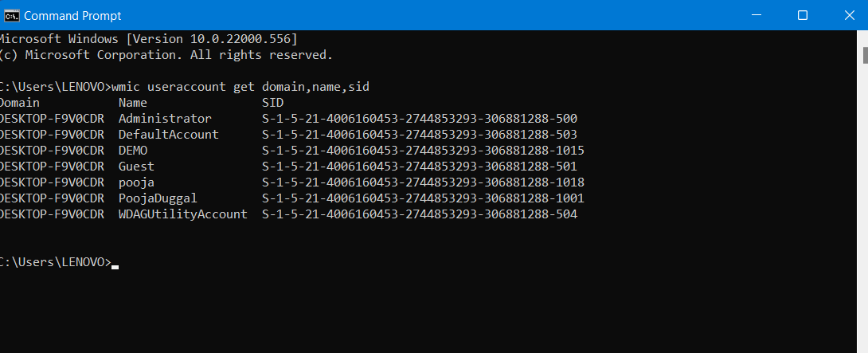Screen dimensions: 868x353
Task: Maximize the Command Prompt window
Action: [803, 15]
